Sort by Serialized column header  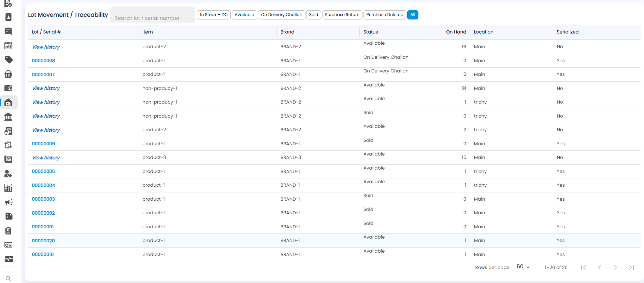[x=568, y=32]
